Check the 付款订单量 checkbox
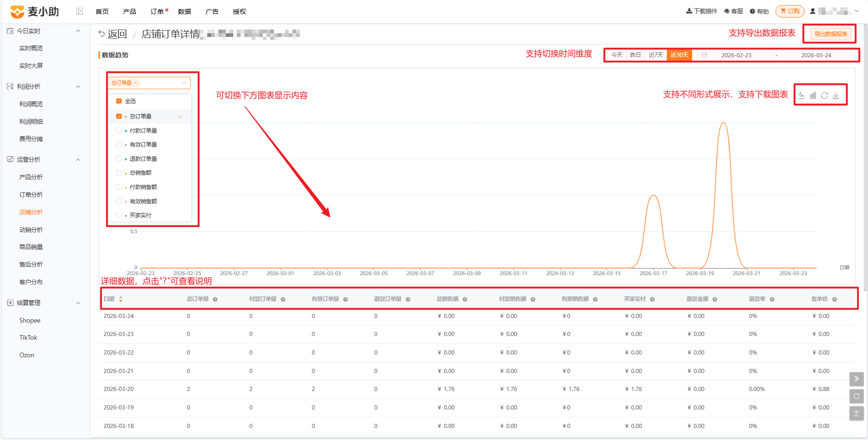The width and height of the screenshot is (868, 440). 119,130
